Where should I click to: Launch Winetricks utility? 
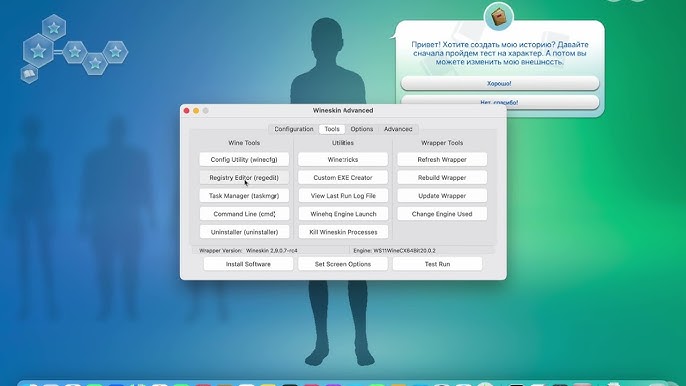343,159
